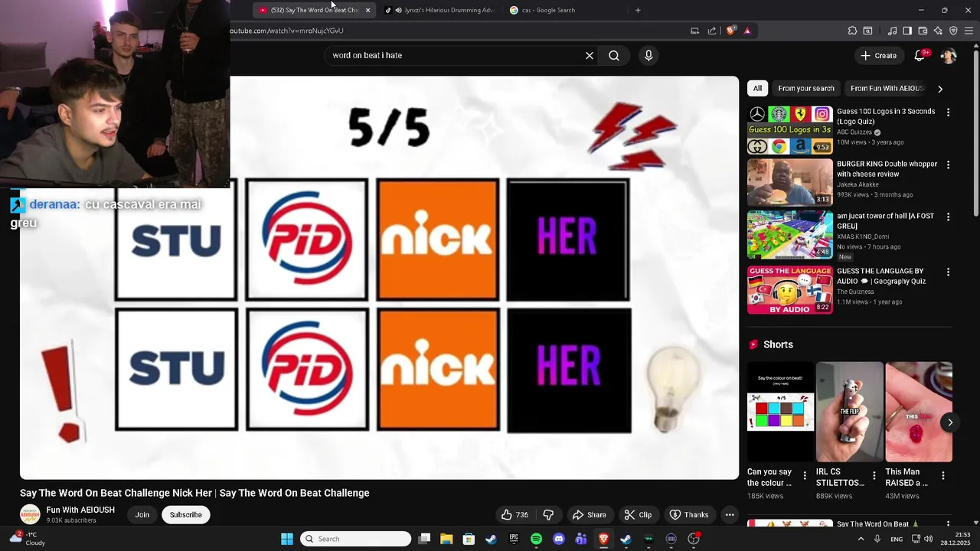The image size is (980, 551).
Task: Open the weather widget showing Cloudy
Action: [x=27, y=539]
